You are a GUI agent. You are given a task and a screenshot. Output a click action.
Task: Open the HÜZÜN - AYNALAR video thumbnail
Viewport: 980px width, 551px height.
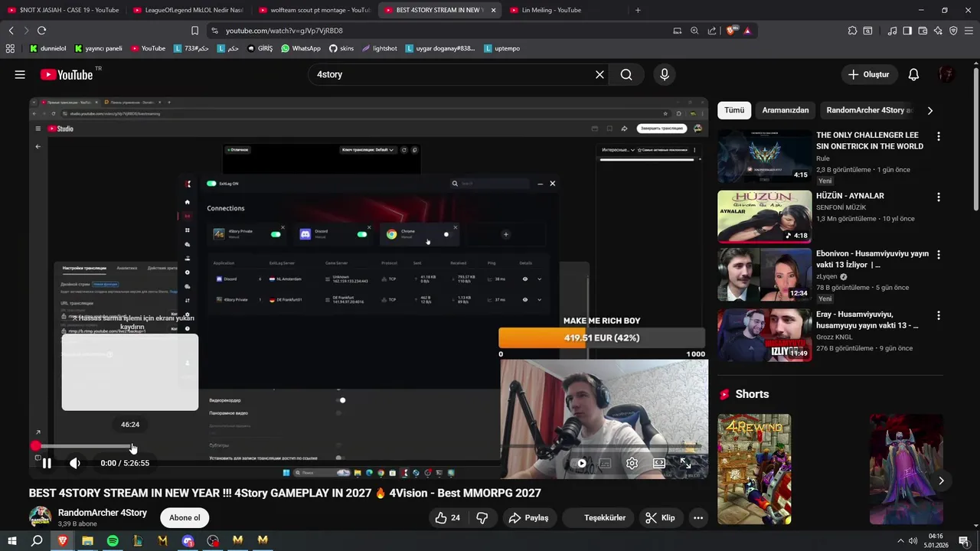pos(764,217)
